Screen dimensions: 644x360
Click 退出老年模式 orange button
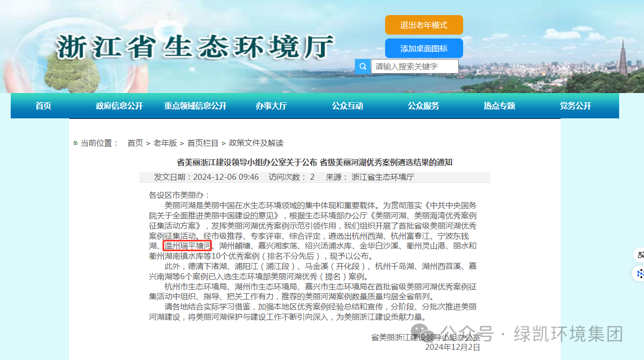click(x=424, y=25)
